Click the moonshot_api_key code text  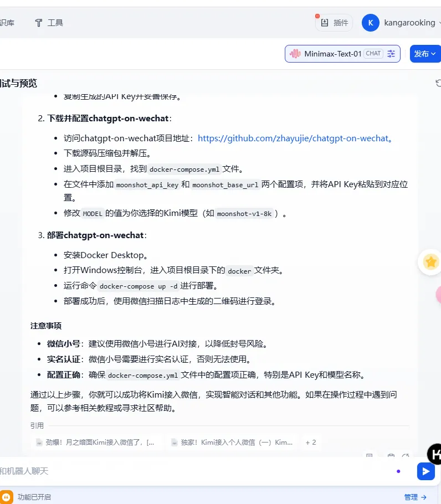(x=147, y=185)
